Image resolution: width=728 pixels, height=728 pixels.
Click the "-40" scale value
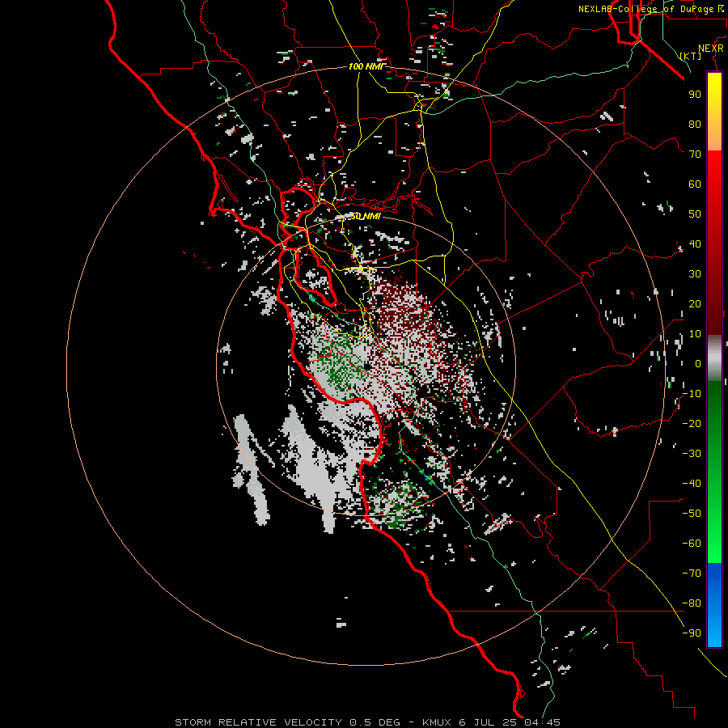[x=692, y=484]
